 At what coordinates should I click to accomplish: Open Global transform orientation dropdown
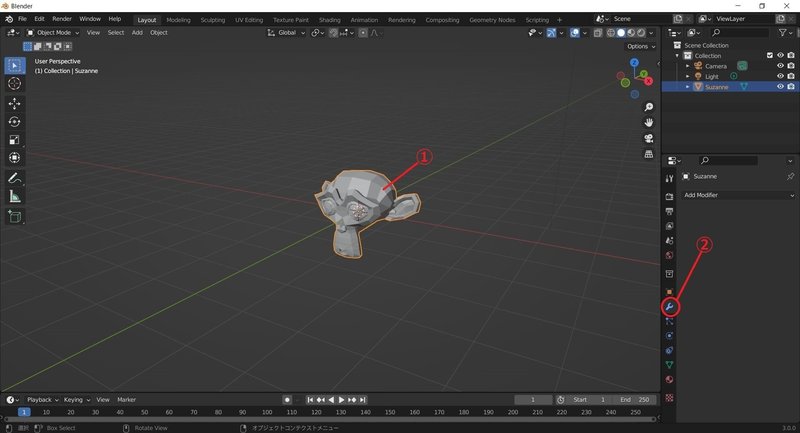click(286, 33)
